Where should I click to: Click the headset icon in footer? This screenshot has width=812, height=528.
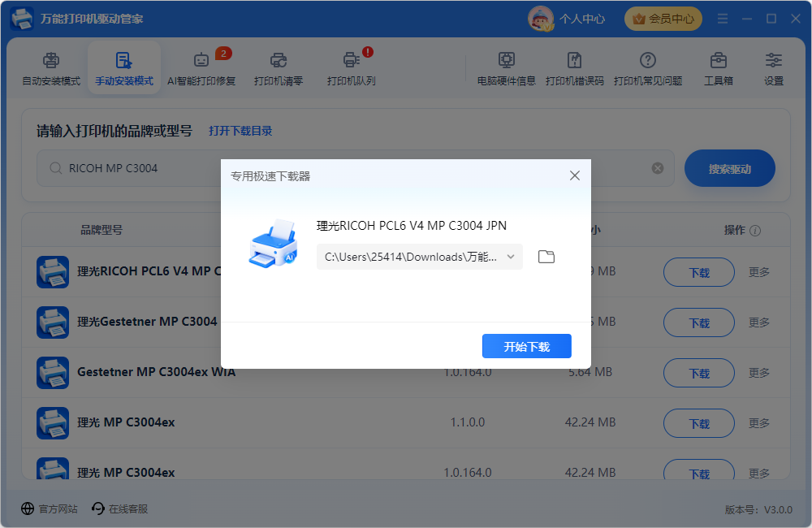(98, 509)
